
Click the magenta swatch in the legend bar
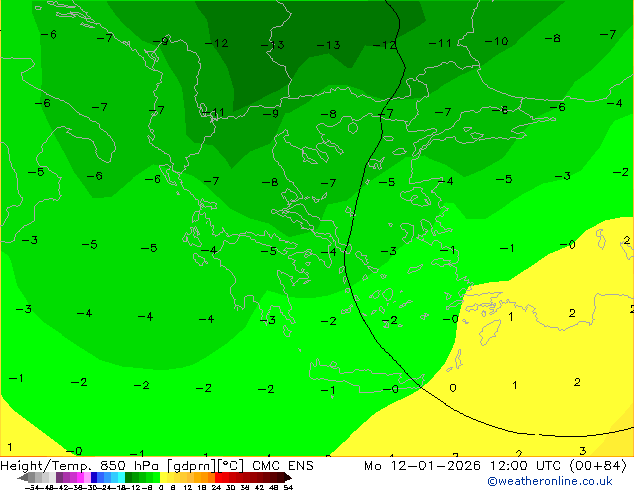(80, 477)
